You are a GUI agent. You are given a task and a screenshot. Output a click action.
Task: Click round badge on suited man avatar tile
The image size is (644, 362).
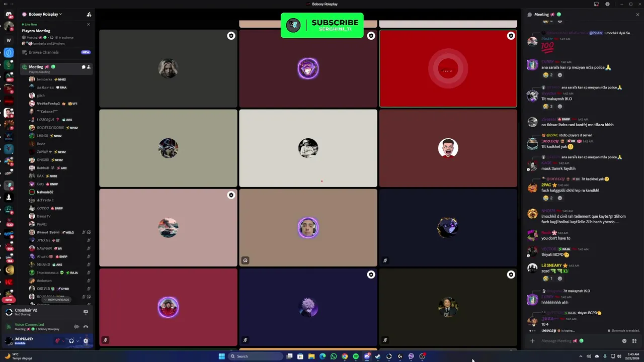[x=511, y=275]
